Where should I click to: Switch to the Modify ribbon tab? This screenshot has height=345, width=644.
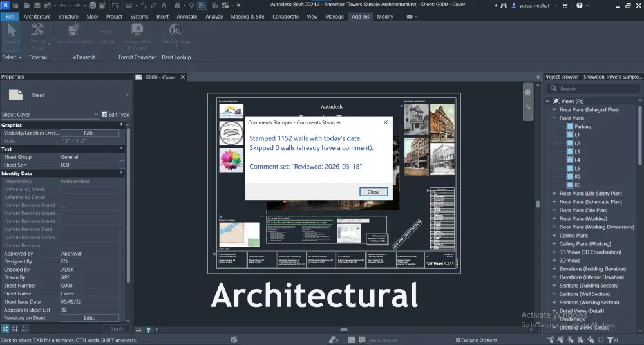coord(385,17)
